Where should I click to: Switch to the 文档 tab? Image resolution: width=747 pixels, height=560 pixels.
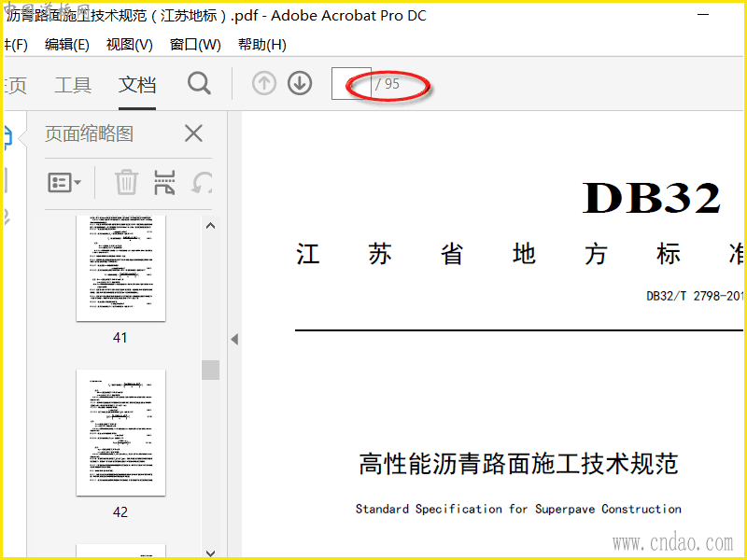click(137, 85)
